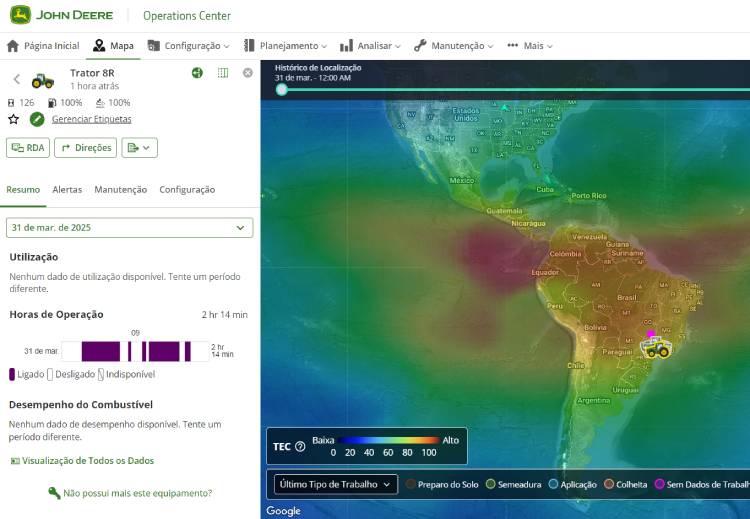The width and height of the screenshot is (750, 519).
Task: Click the green share icon in panel header
Action: [x=197, y=73]
